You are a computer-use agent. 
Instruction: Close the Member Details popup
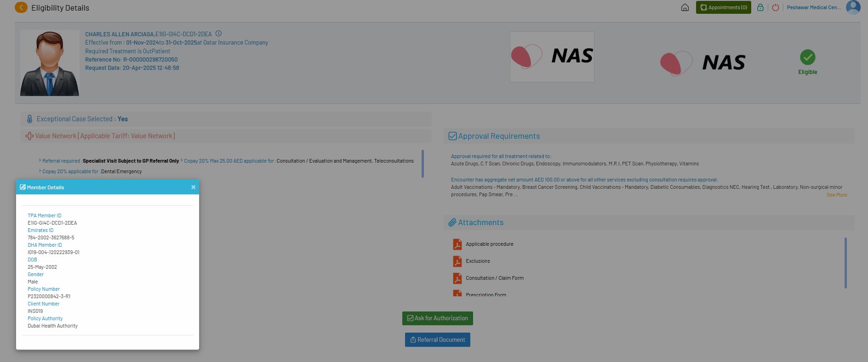pos(193,187)
